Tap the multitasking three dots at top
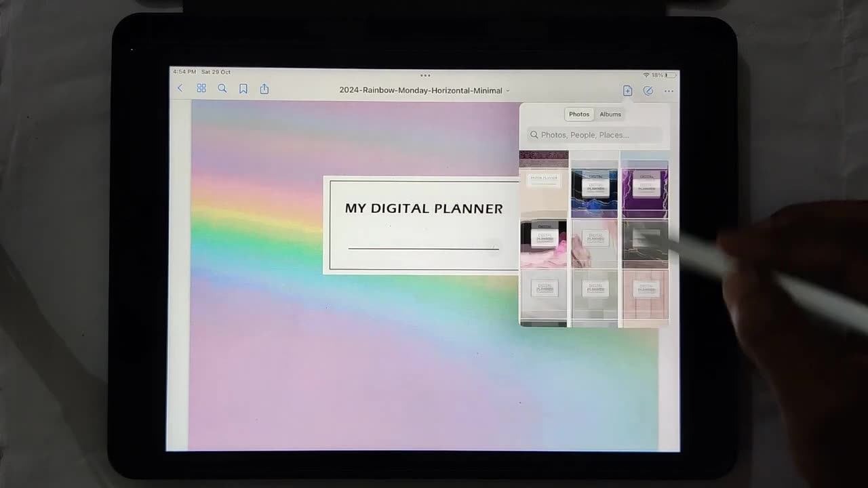The image size is (868, 488). 425,75
